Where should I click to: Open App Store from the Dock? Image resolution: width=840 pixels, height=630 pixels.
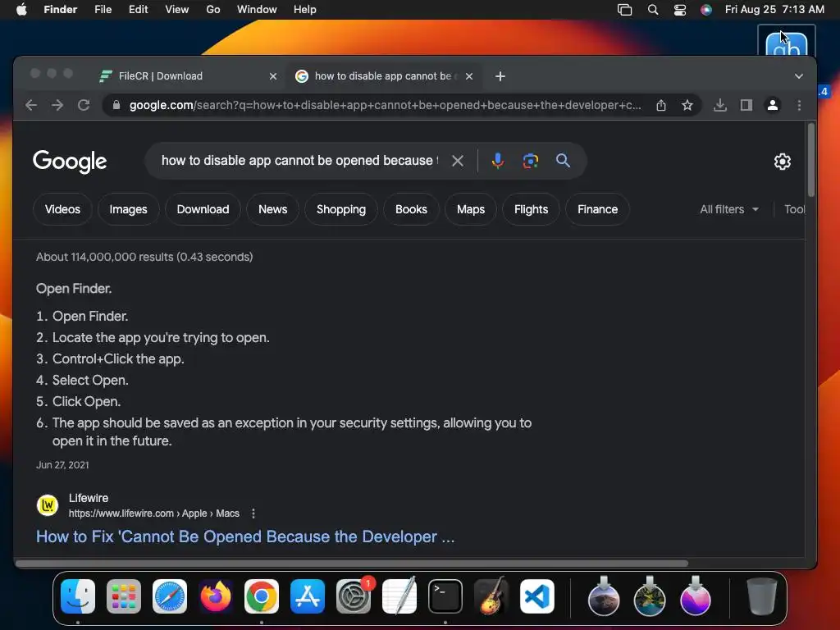point(308,596)
